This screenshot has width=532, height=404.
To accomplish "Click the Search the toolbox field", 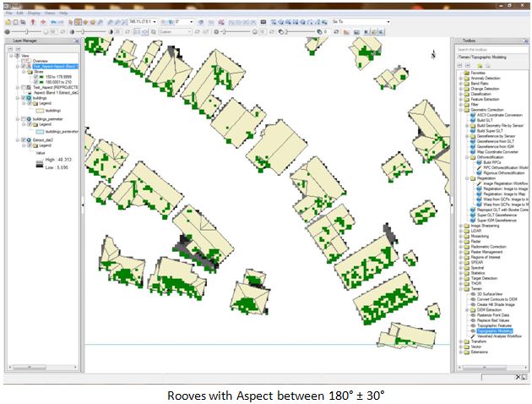I will tap(490, 48).
